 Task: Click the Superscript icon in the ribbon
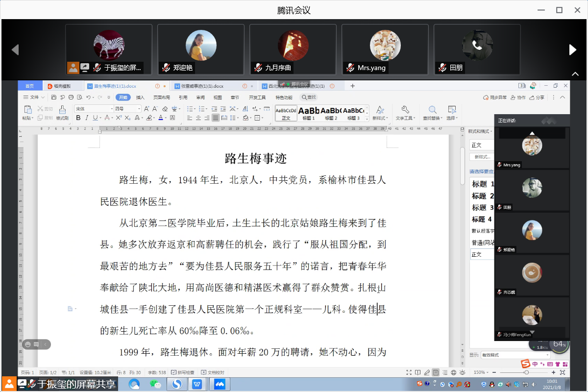click(118, 118)
